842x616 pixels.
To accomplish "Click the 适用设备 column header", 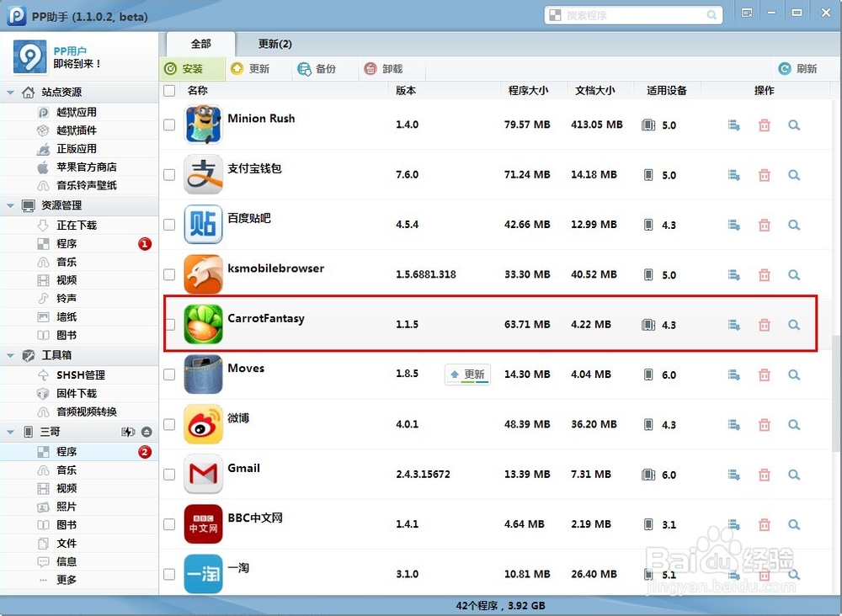I will pos(666,91).
